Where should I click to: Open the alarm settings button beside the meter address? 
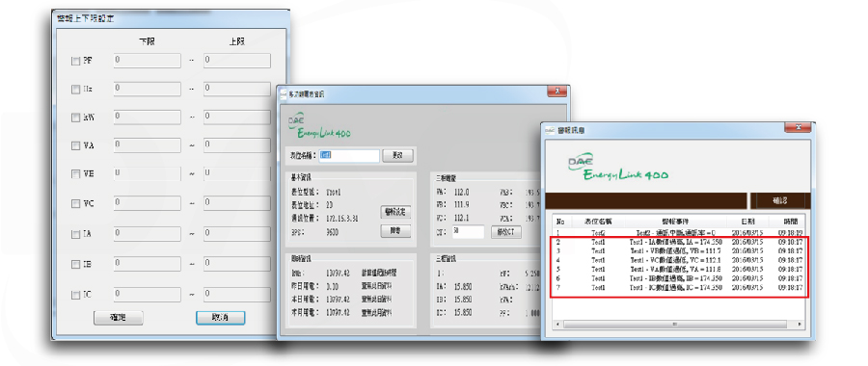coord(395,212)
